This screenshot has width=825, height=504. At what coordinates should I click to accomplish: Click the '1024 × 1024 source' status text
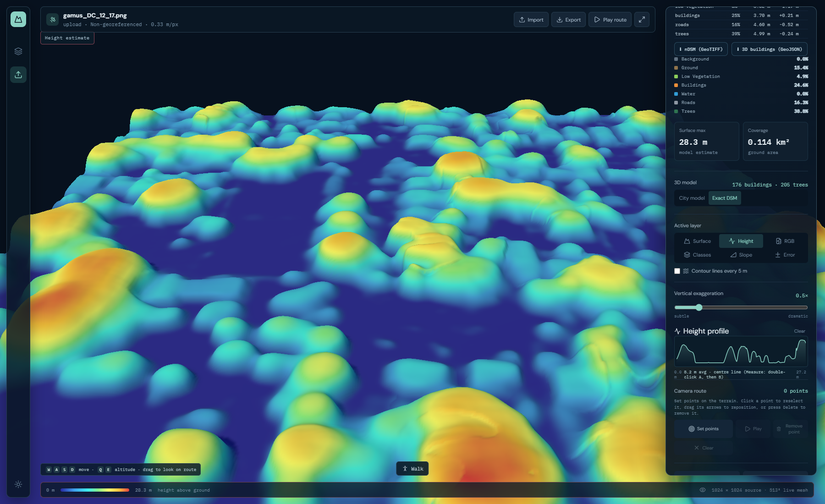click(x=736, y=490)
